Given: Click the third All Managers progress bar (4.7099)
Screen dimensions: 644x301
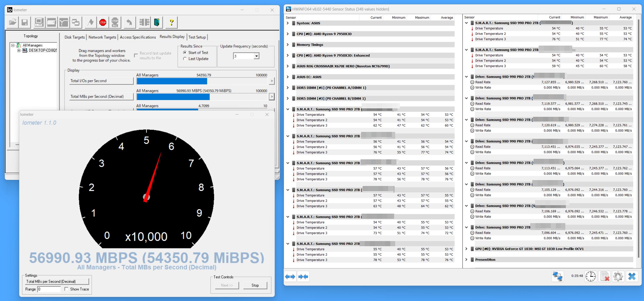Looking at the screenshot, I should point(202,110).
